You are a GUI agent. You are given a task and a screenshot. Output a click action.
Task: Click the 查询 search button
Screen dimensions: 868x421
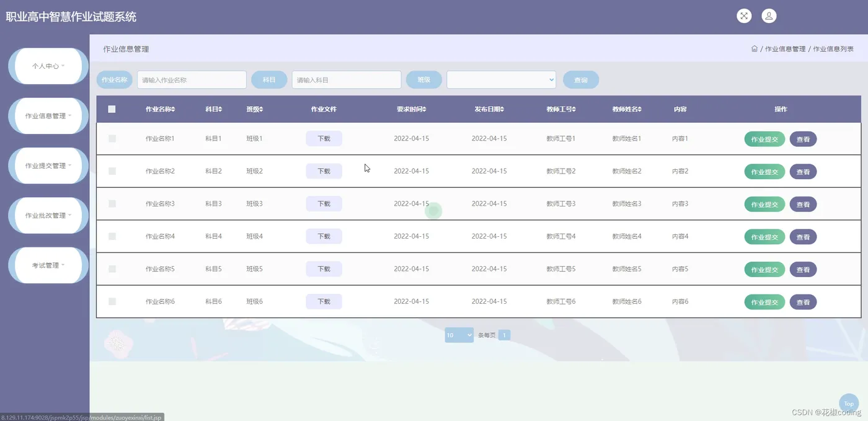tap(581, 79)
